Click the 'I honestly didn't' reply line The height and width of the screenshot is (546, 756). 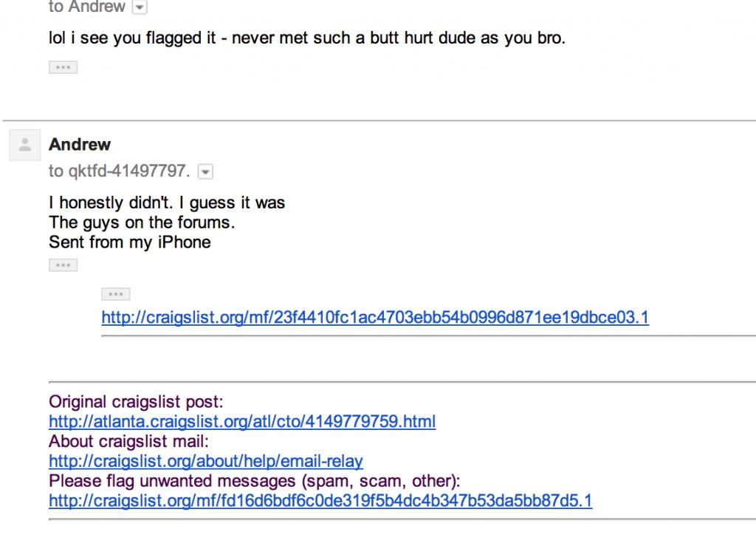point(167,202)
